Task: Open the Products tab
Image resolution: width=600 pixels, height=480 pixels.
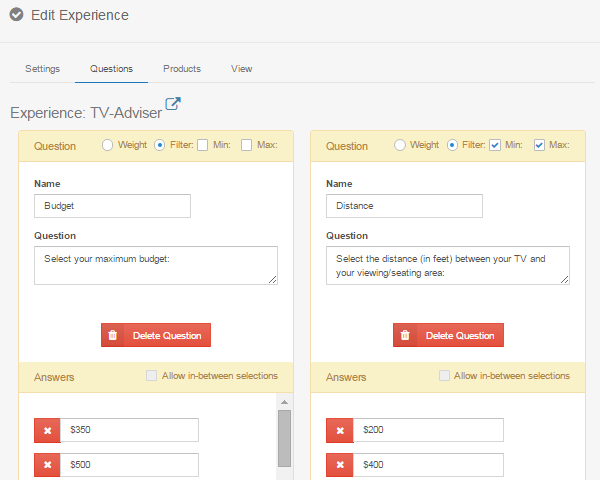Action: (182, 69)
